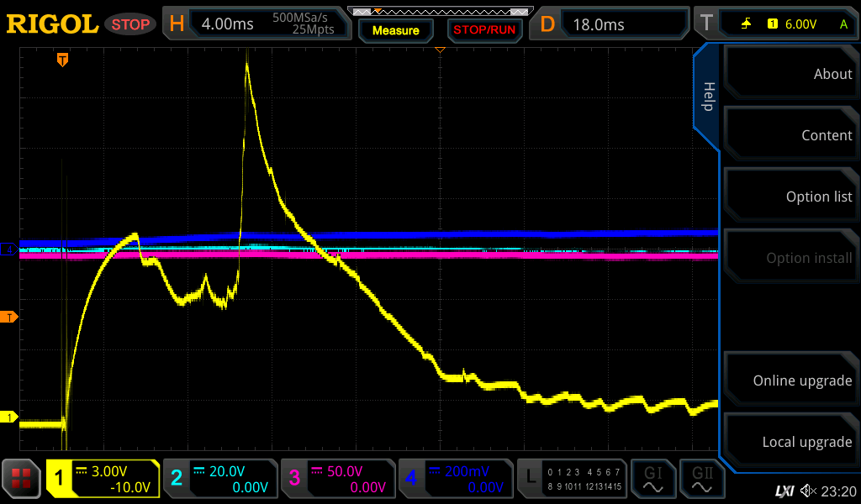Screen dimensions: 861x504
Task: Toggle channel 1 with 3.00V scale
Action: [x=103, y=479]
